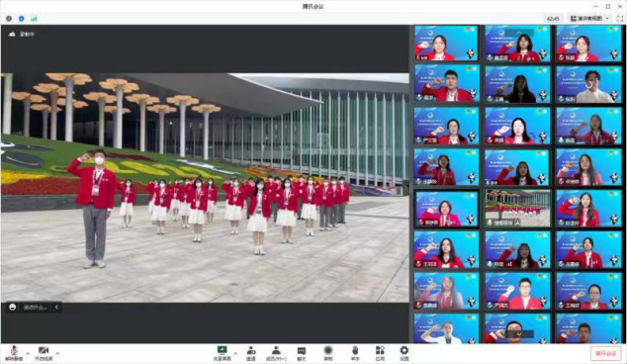Click the cloud recording status indicator
Screen dimensions: 627x364
tap(22, 35)
